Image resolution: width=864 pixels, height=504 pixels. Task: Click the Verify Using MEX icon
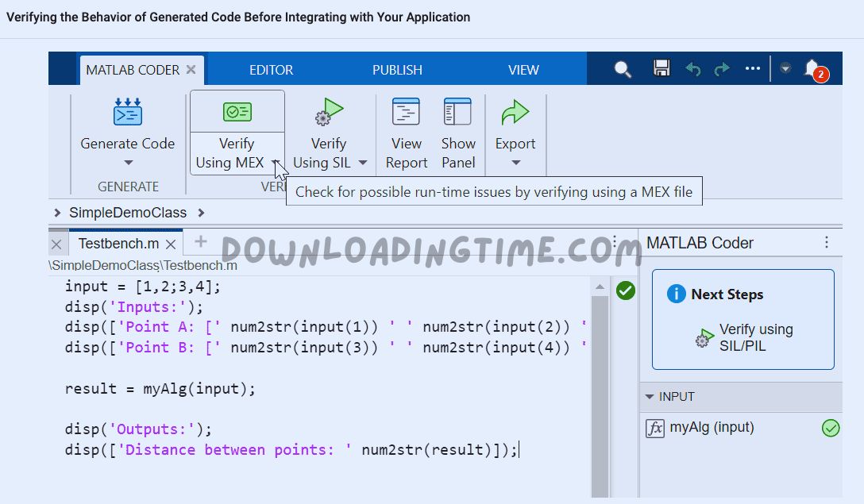click(x=237, y=112)
